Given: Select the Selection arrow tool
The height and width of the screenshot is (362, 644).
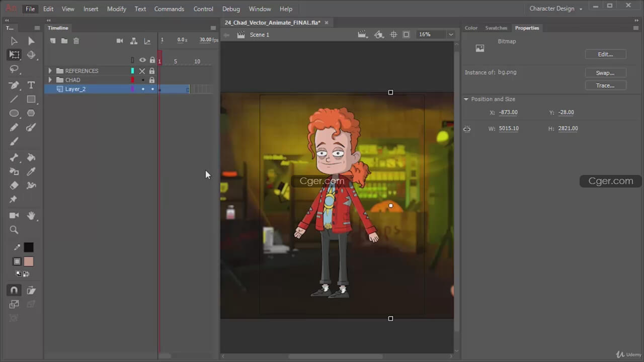Looking at the screenshot, I should (x=14, y=41).
